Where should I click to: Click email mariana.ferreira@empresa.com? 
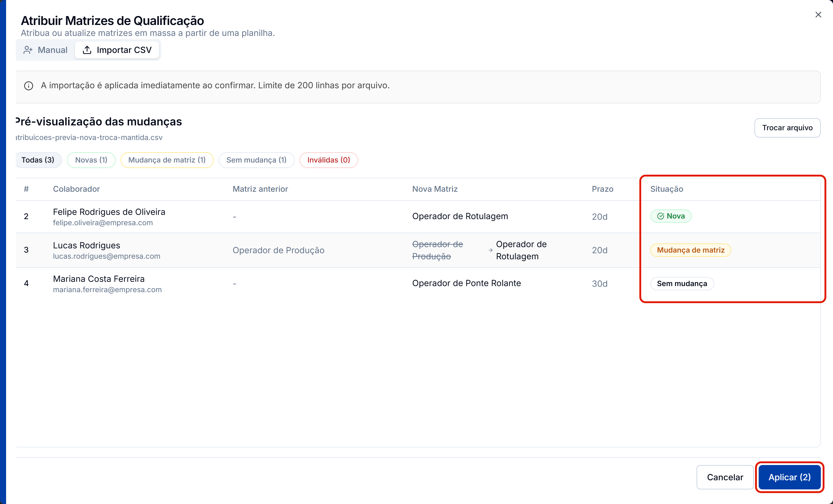pyautogui.click(x=107, y=290)
